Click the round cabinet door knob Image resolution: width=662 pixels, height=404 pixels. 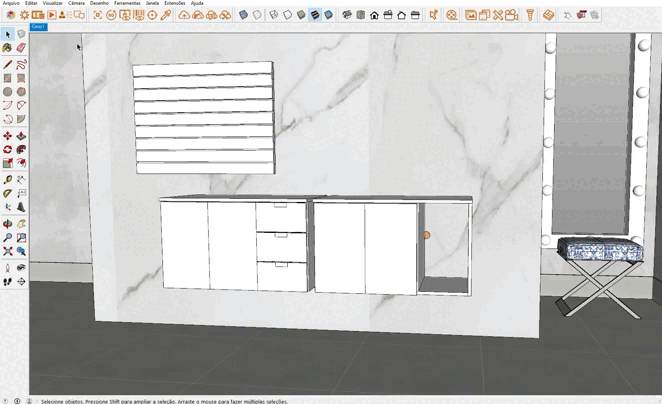[426, 235]
